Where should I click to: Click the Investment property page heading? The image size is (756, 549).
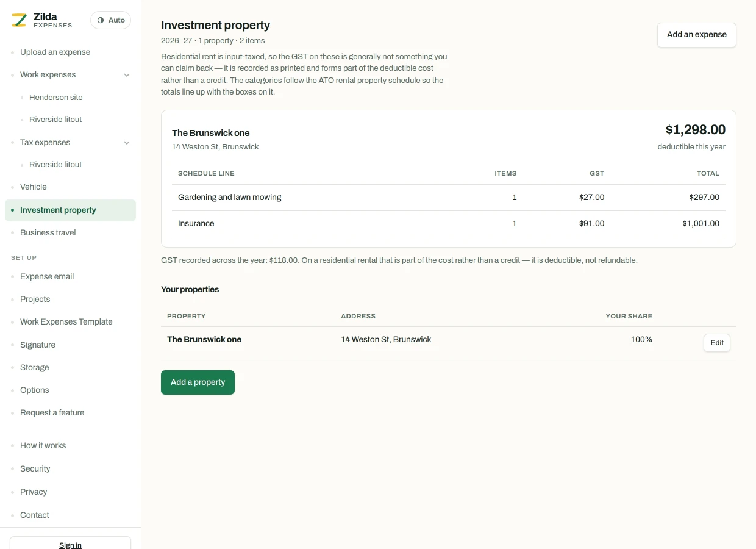[x=215, y=26]
